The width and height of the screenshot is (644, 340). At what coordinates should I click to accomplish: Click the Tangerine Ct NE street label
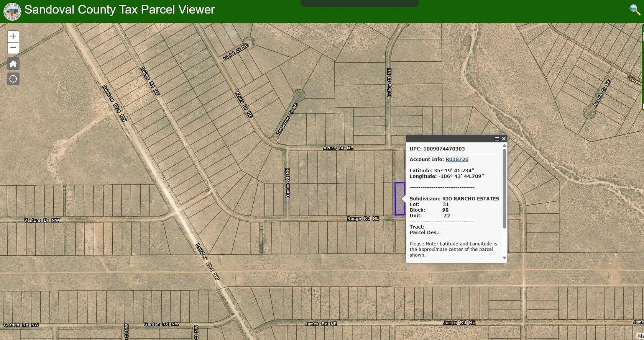[x=287, y=119]
